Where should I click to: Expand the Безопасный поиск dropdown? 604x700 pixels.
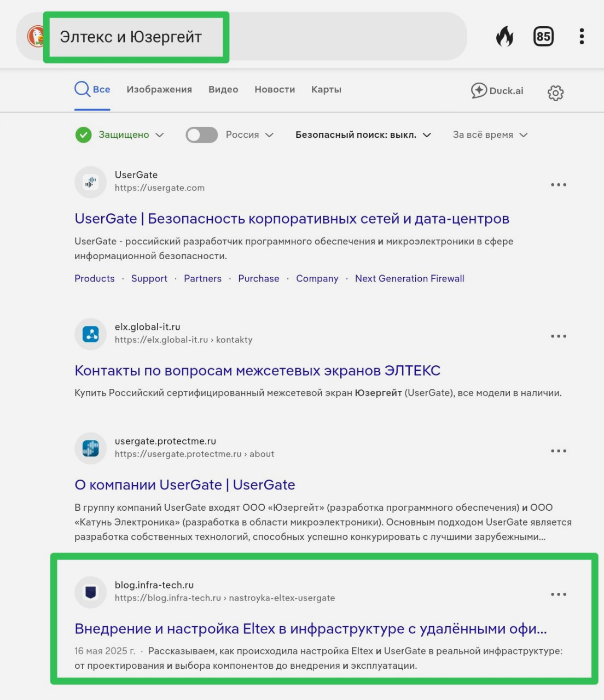pyautogui.click(x=363, y=135)
